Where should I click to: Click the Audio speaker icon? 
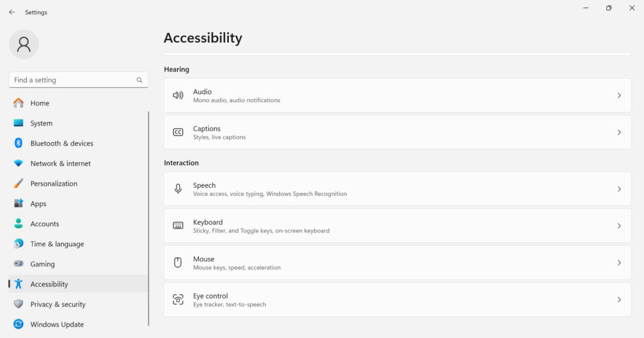click(178, 95)
